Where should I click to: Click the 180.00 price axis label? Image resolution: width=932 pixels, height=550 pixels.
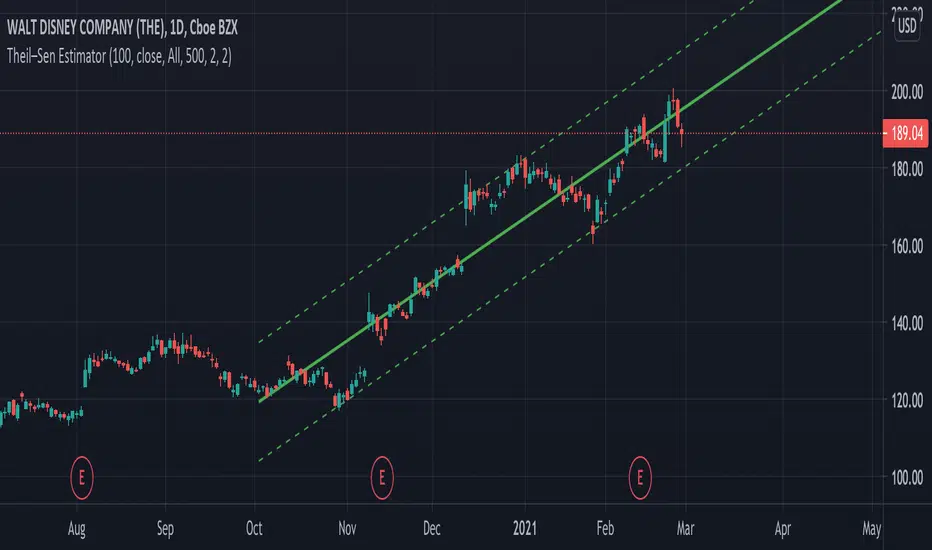coord(907,169)
